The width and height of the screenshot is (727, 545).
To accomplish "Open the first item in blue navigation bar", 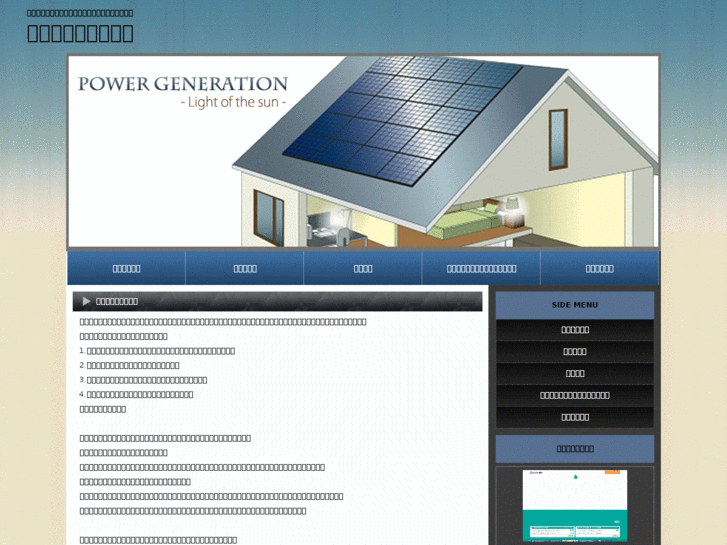I will point(126,268).
